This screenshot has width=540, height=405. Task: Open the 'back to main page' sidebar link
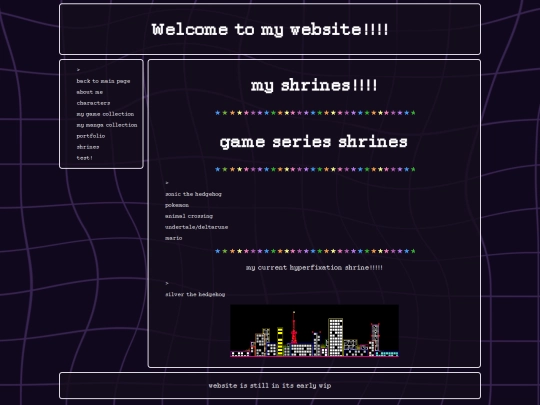(x=103, y=81)
